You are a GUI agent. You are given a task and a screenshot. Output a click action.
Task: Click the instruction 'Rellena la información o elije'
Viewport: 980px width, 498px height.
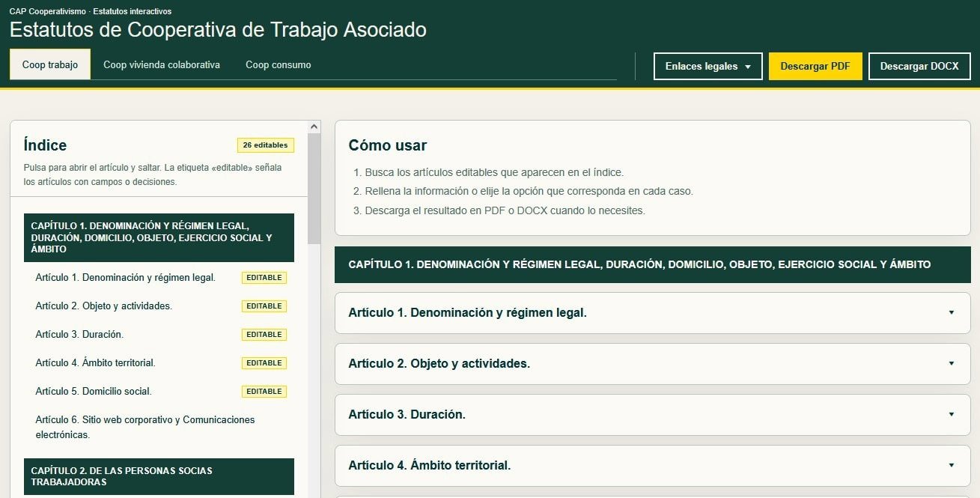pos(529,191)
